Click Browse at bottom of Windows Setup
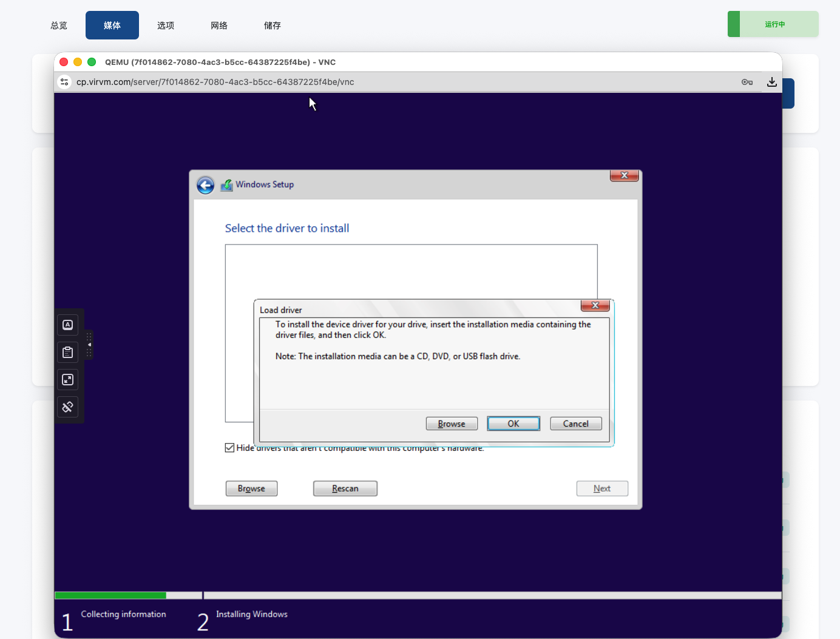The height and width of the screenshot is (639, 840). tap(251, 489)
